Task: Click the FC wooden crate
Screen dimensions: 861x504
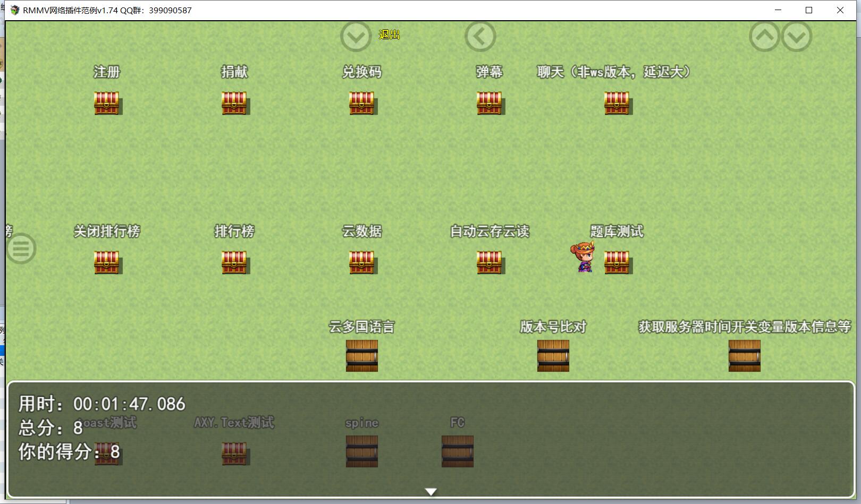Action: (458, 451)
